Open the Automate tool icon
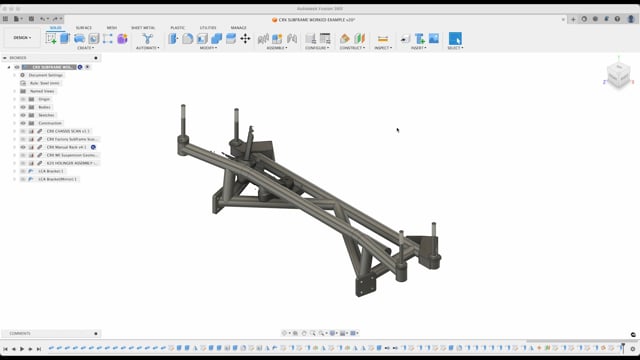The height and width of the screenshot is (360, 640). [x=148, y=38]
